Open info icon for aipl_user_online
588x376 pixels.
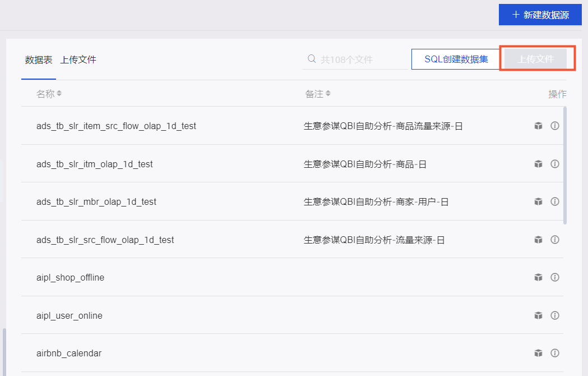tap(554, 315)
